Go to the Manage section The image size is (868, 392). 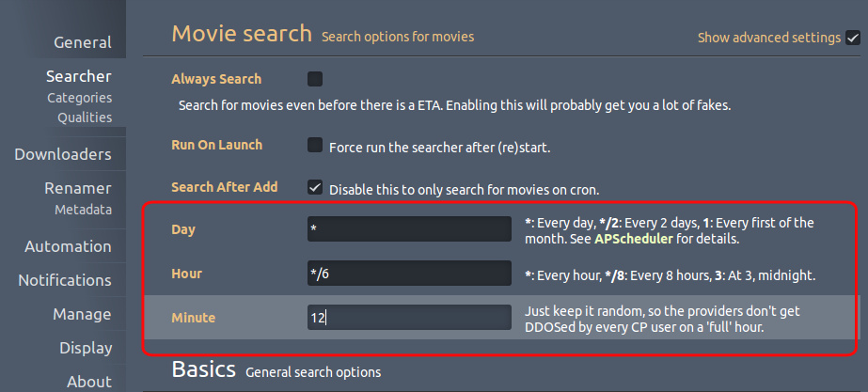point(82,315)
